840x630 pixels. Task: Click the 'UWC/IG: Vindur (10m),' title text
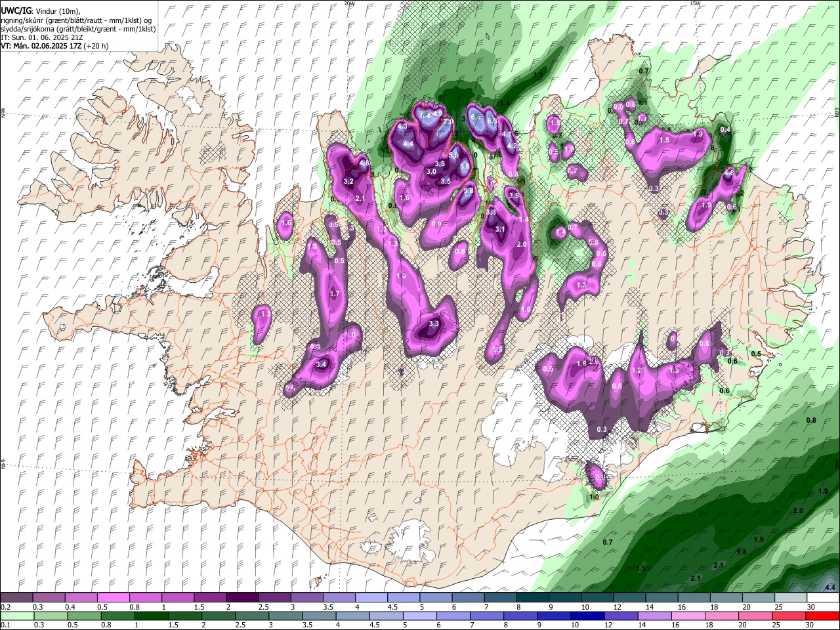(x=41, y=11)
